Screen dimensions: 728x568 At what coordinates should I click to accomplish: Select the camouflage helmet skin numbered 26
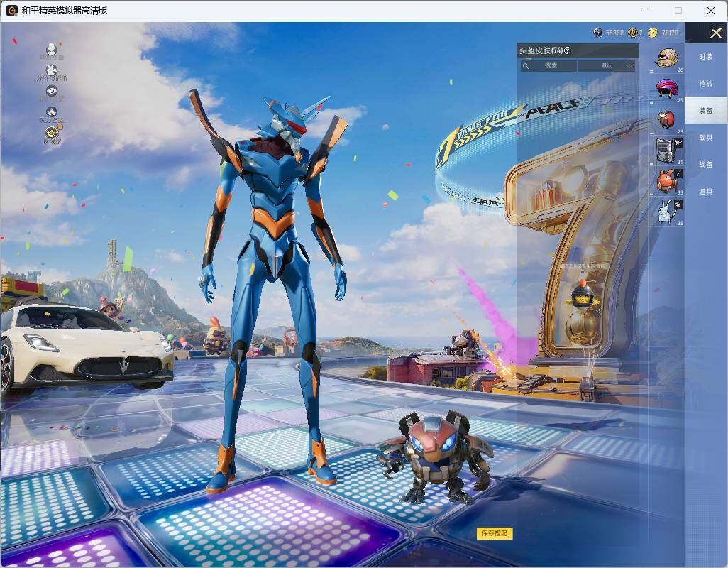pos(667,58)
